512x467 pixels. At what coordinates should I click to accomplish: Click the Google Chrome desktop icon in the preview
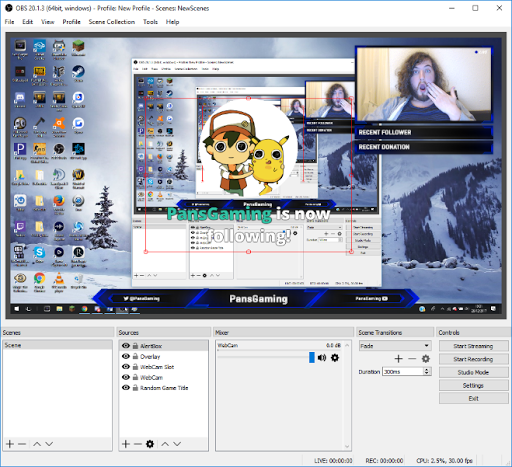click(39, 278)
